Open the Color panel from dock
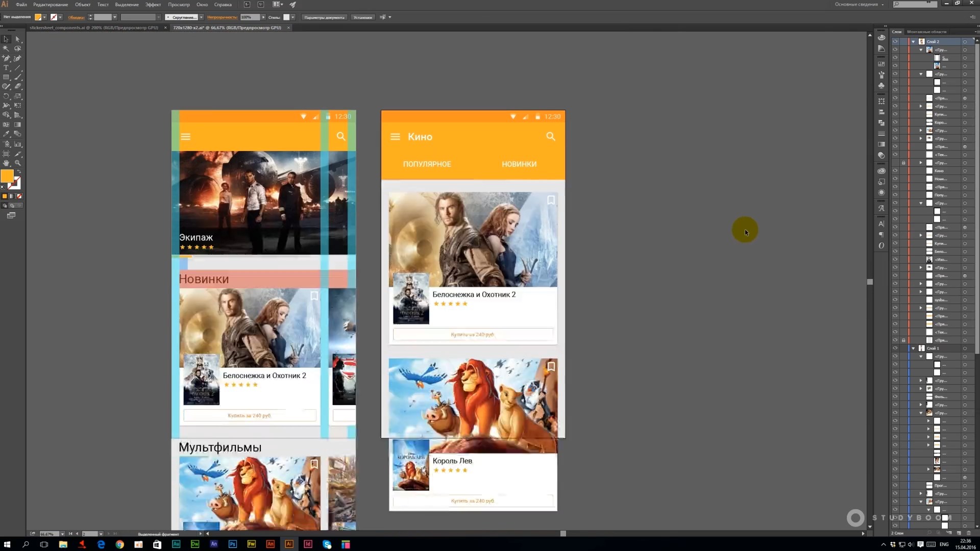Image resolution: width=980 pixels, height=551 pixels. [x=881, y=38]
